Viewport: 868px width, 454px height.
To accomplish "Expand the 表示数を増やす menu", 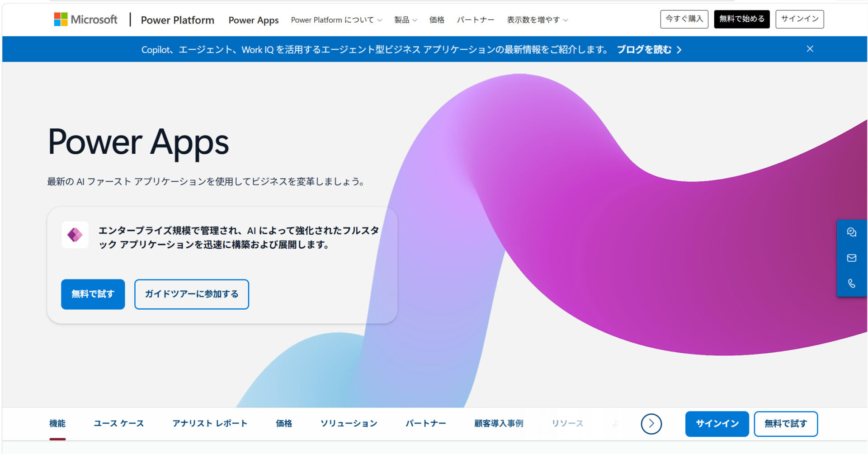I will 537,20.
